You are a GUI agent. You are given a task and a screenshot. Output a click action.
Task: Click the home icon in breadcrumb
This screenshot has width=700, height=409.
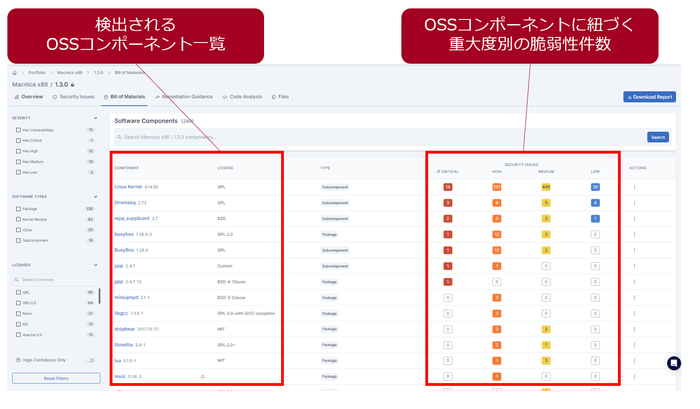pos(13,73)
